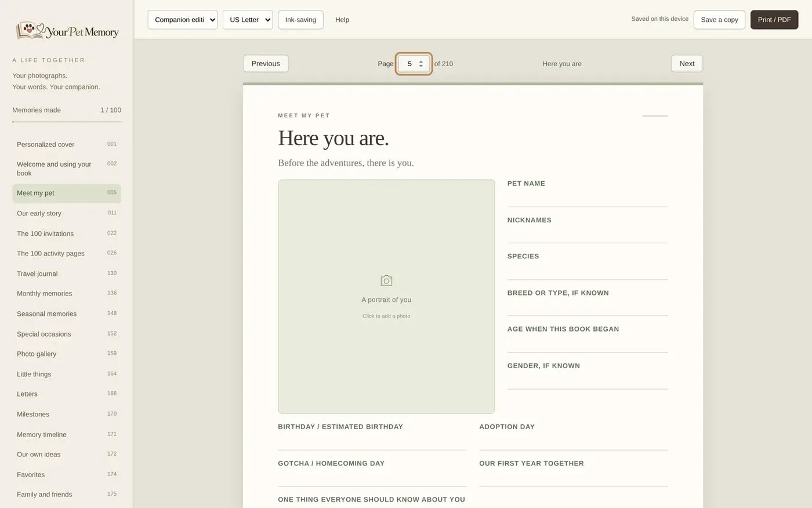This screenshot has height=508, width=812.
Task: Click the Breed or type input line
Action: coord(588,308)
